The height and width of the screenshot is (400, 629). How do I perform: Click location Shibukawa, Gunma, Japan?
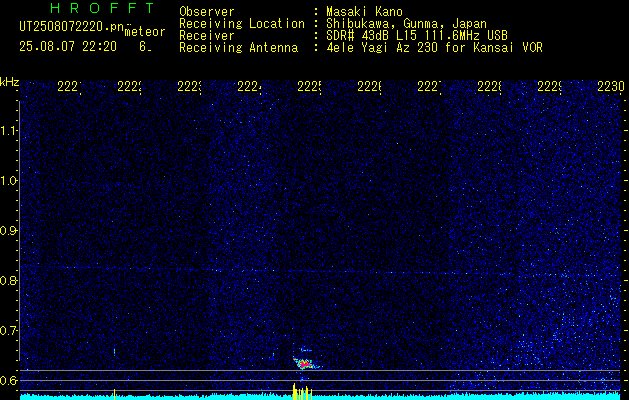click(x=406, y=24)
